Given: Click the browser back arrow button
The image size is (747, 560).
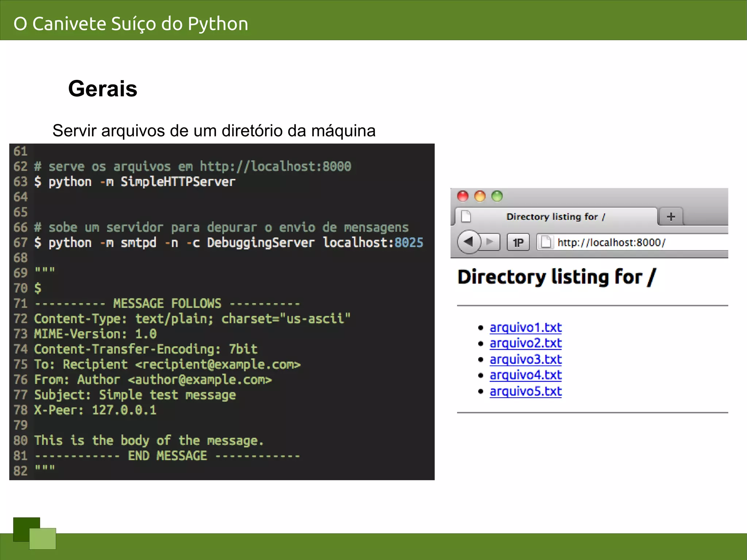Looking at the screenshot, I should [469, 242].
